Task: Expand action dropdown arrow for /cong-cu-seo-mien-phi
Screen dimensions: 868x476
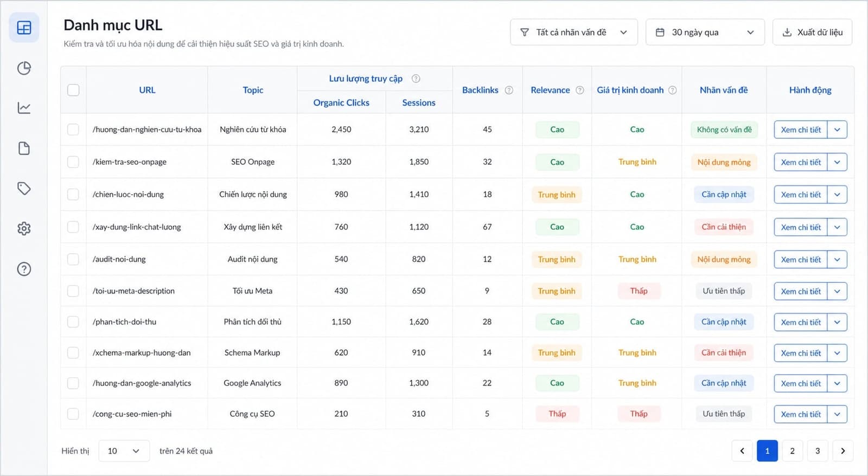Action: coord(837,414)
